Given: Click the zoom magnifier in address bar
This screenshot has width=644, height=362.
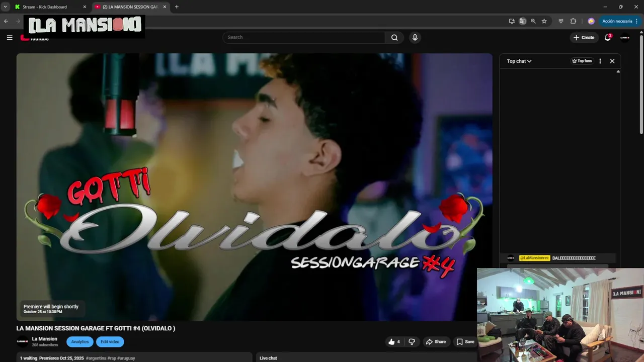Looking at the screenshot, I should (x=533, y=21).
